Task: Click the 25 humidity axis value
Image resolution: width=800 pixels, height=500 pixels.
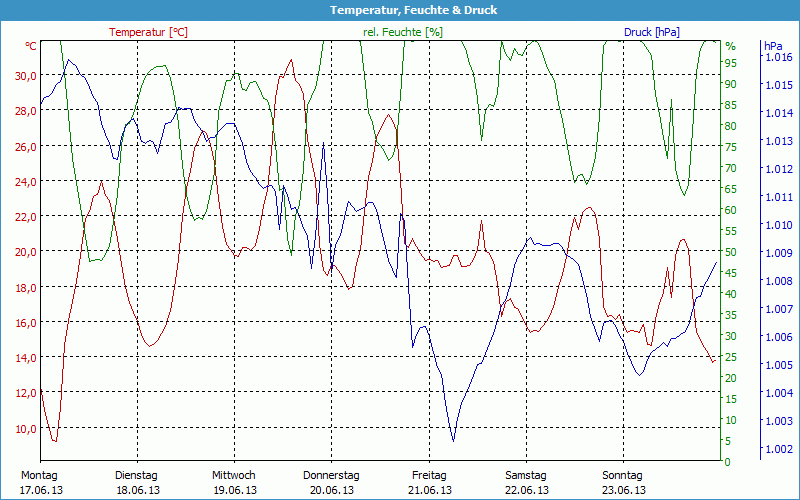Action: pos(731,357)
